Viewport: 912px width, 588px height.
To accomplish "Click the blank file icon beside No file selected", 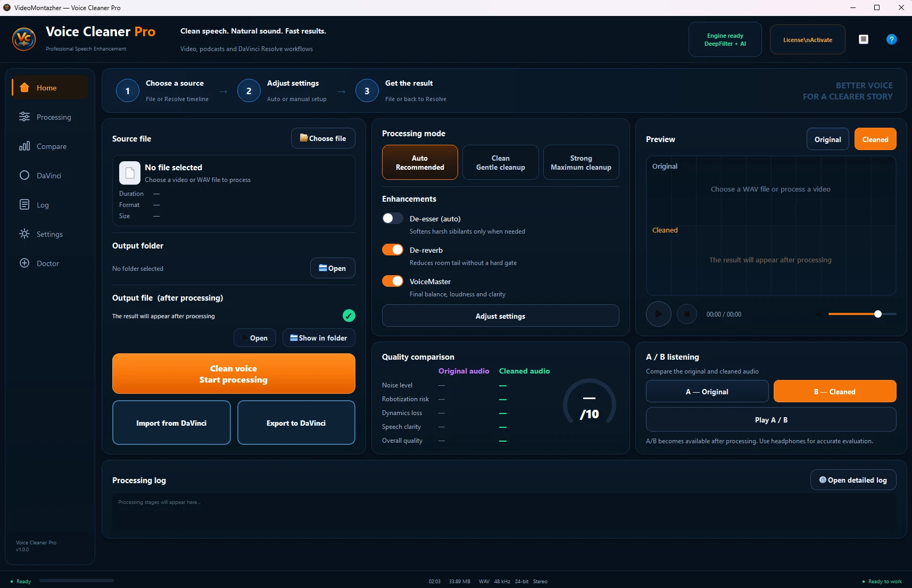I will point(130,173).
